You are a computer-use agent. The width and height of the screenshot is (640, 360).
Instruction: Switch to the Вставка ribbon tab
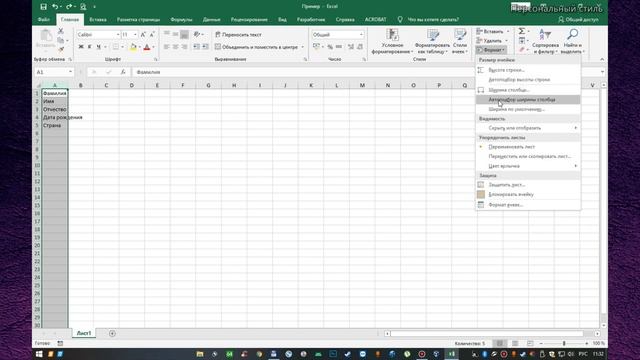point(98,20)
